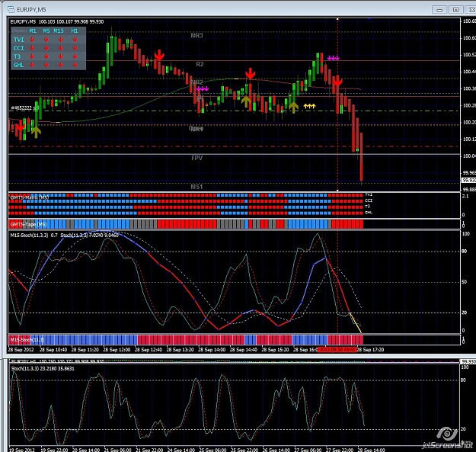Click the CCI down arrow under M5
This screenshot has height=452, width=476.
pyautogui.click(x=46, y=48)
